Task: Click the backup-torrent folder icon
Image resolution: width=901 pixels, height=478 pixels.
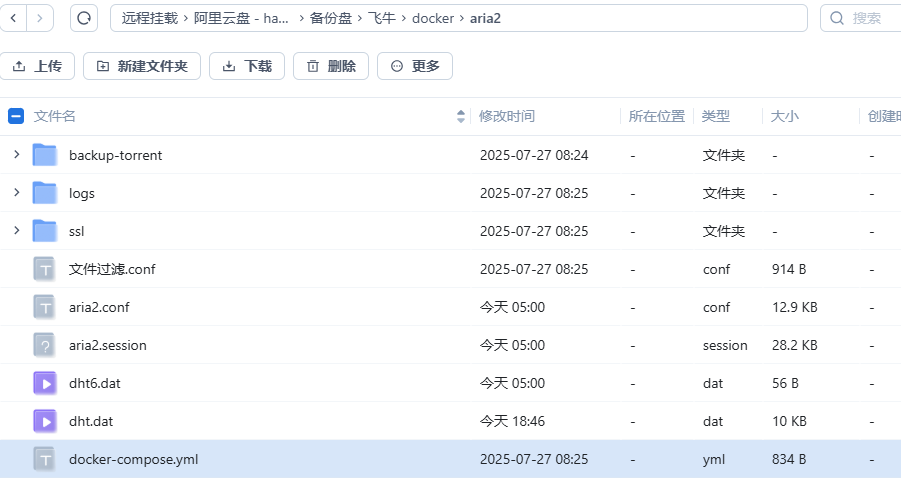Action: [x=45, y=155]
